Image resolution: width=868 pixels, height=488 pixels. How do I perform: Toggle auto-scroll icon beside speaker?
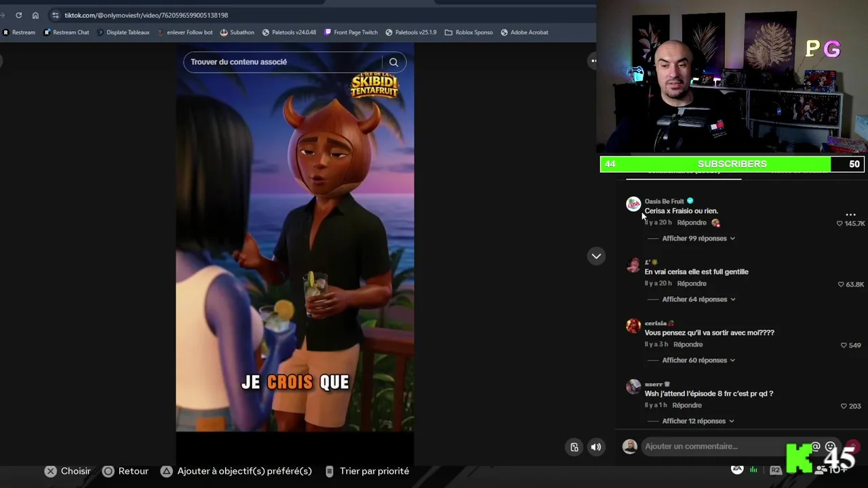[574, 447]
